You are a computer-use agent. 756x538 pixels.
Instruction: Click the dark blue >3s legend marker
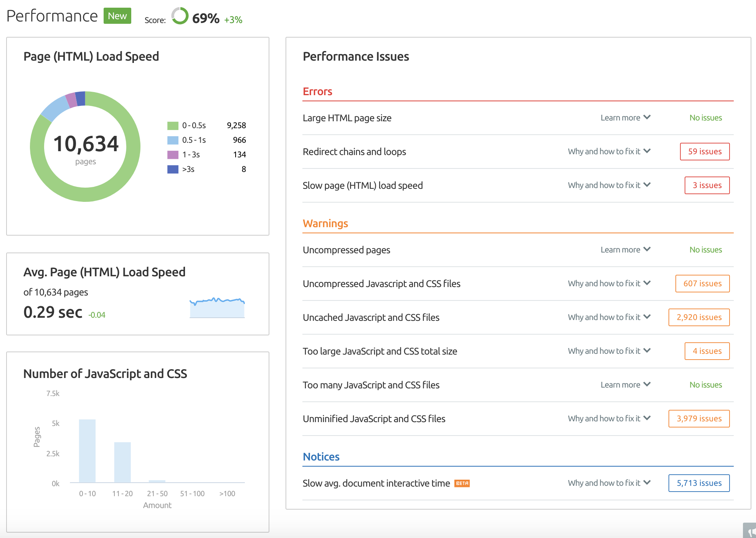(x=172, y=169)
